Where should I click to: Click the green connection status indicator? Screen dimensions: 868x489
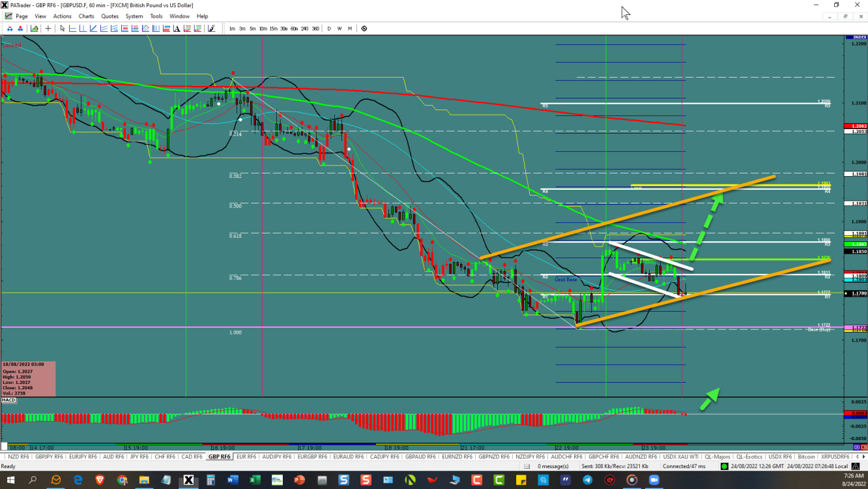coord(725,466)
